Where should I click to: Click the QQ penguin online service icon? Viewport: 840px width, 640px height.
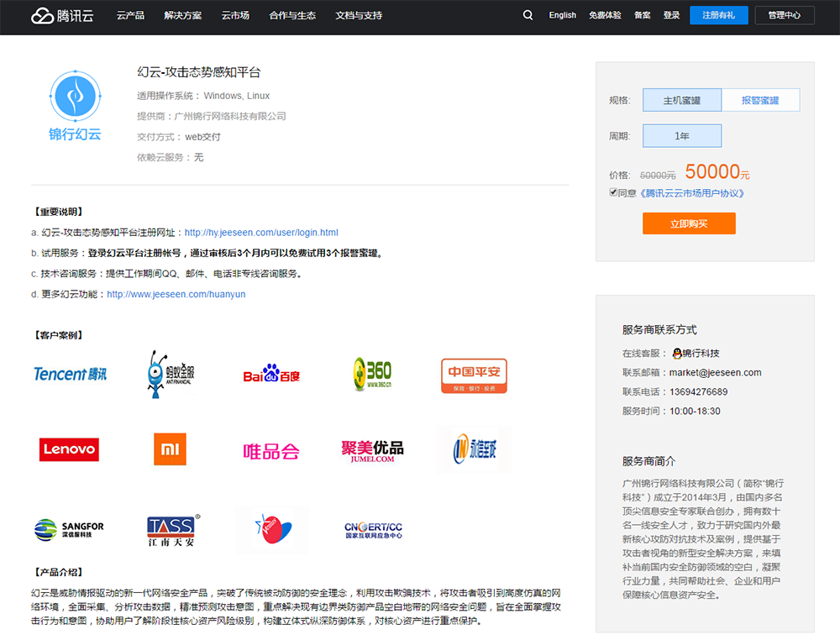(x=677, y=353)
